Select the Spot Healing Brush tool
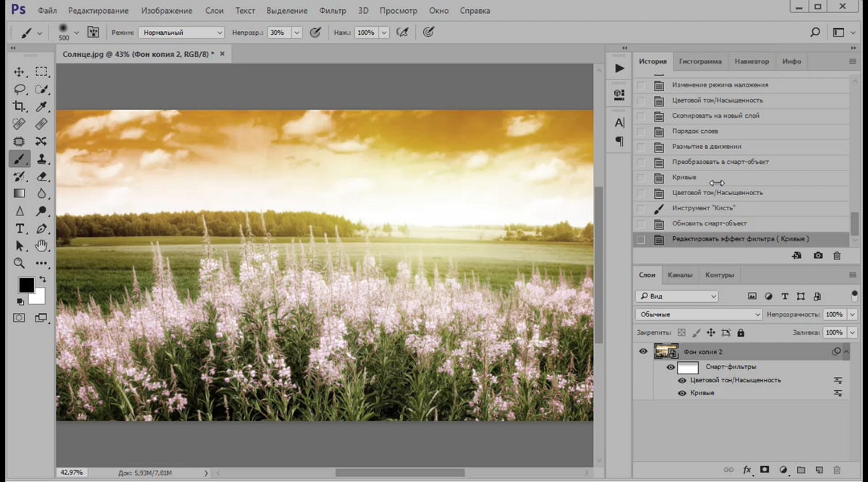Image resolution: width=868 pixels, height=482 pixels. click(x=20, y=124)
